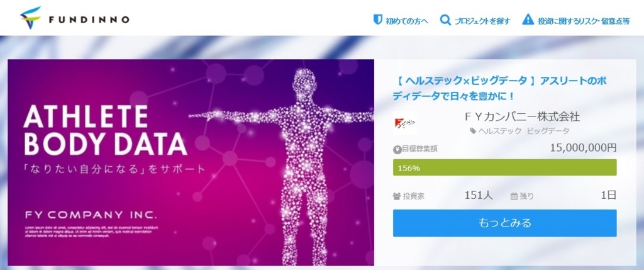The width and height of the screenshot is (644, 270).
Task: Click the magnifier icon for プロジェクトを探す
Action: click(445, 20)
